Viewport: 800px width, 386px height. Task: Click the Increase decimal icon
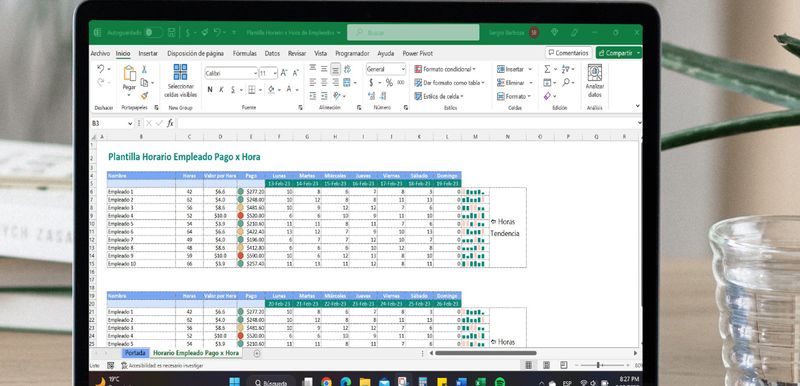[371, 95]
